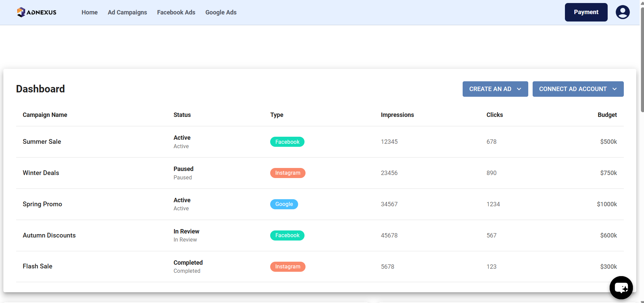Open the chat support bubble icon
This screenshot has height=303, width=644.
click(621, 288)
